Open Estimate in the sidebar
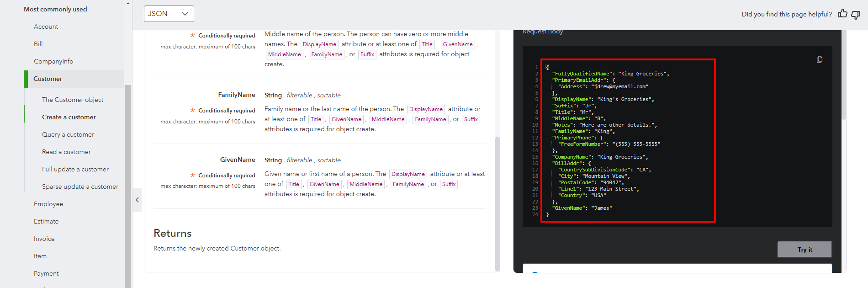This screenshot has height=288, width=868. point(46,221)
